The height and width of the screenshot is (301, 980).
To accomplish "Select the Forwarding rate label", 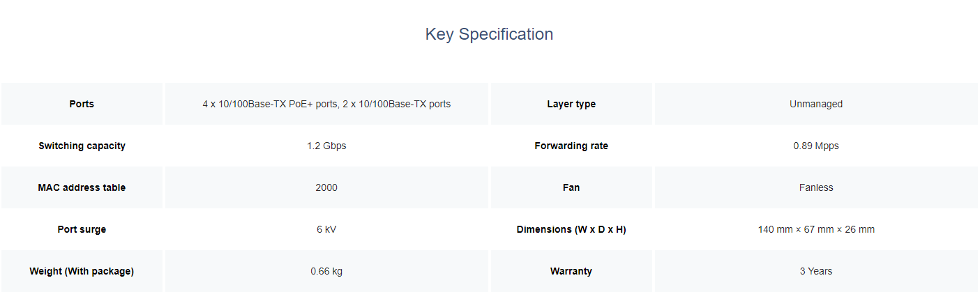I will click(571, 146).
